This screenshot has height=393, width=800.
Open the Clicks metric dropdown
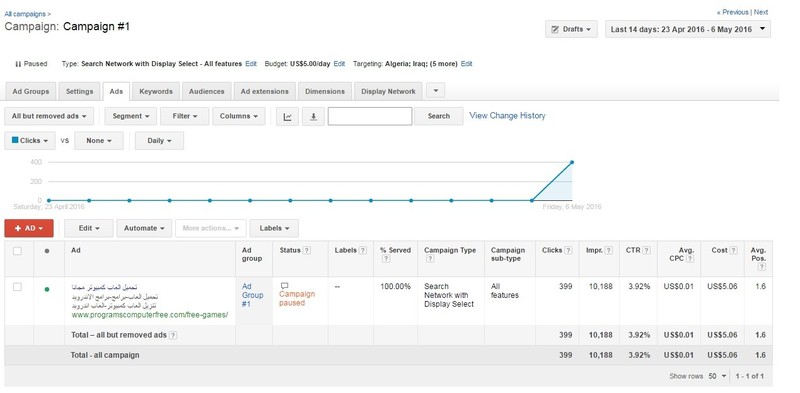coord(30,141)
